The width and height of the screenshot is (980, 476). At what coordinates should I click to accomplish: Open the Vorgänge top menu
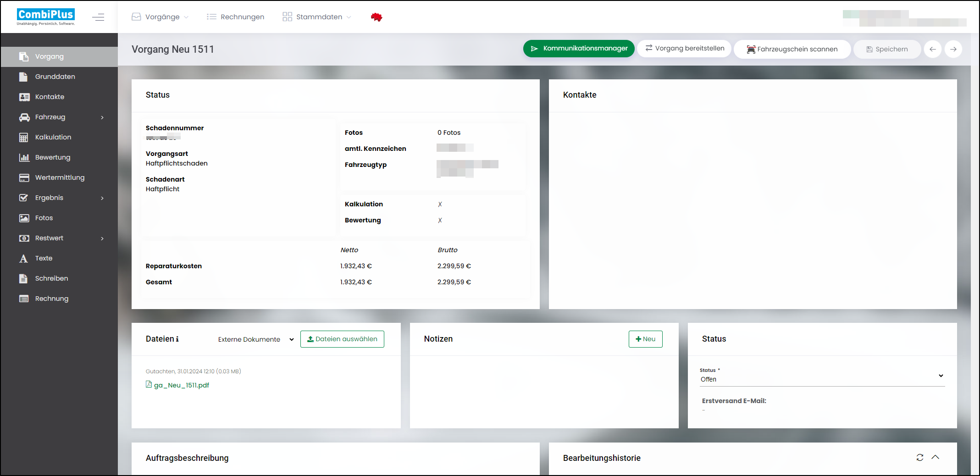coord(160,17)
